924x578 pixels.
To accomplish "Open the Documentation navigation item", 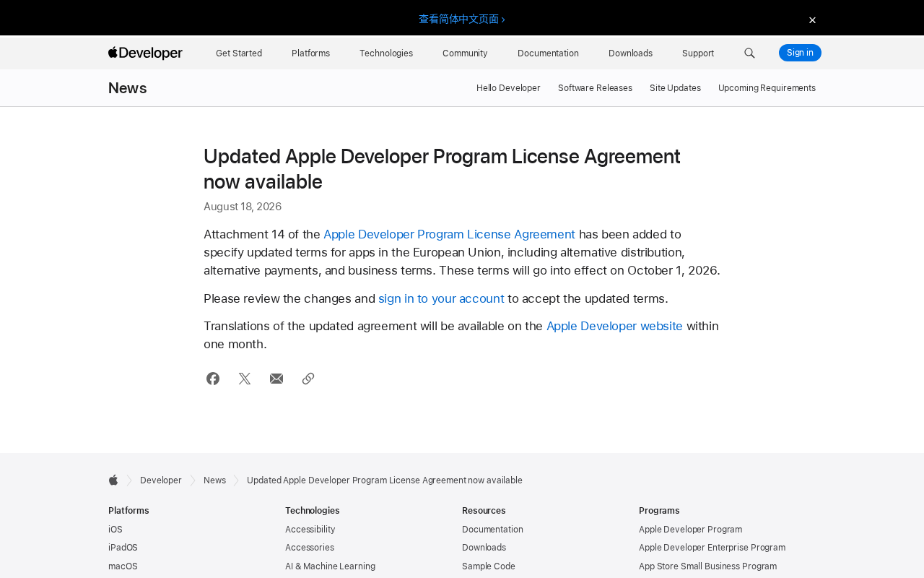I will pyautogui.click(x=548, y=53).
